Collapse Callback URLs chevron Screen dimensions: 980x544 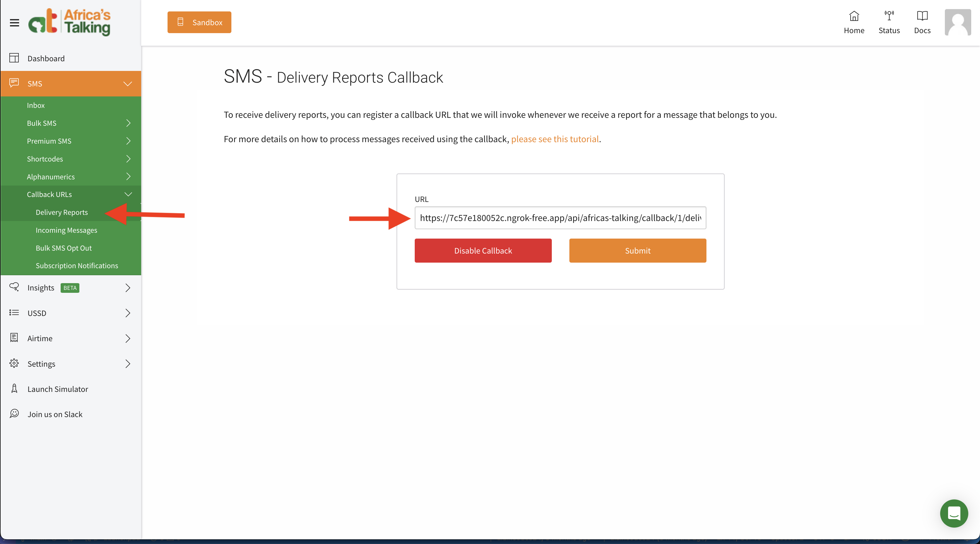(x=128, y=194)
